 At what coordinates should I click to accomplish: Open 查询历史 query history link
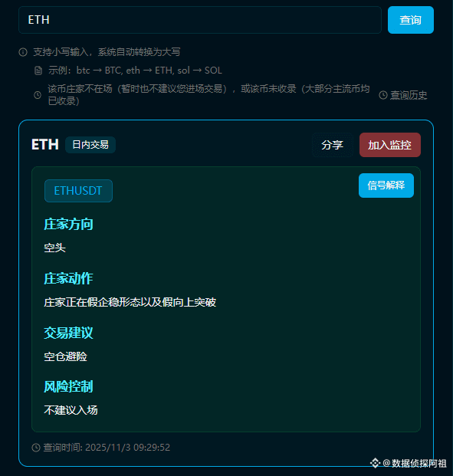tap(409, 95)
